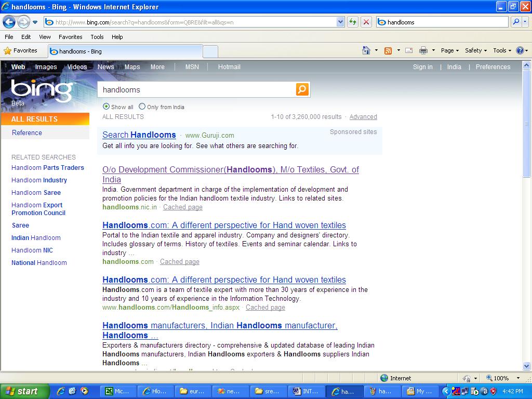Screen dimensions: 532x399
Task: Click the page scrollbar up arrow
Action: [x=527, y=65]
